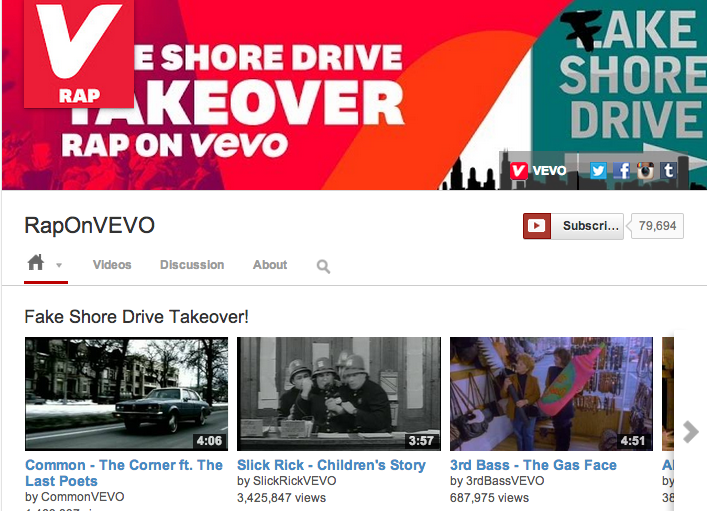
Task: Click the VEVO Rap channel avatar
Action: point(79,54)
